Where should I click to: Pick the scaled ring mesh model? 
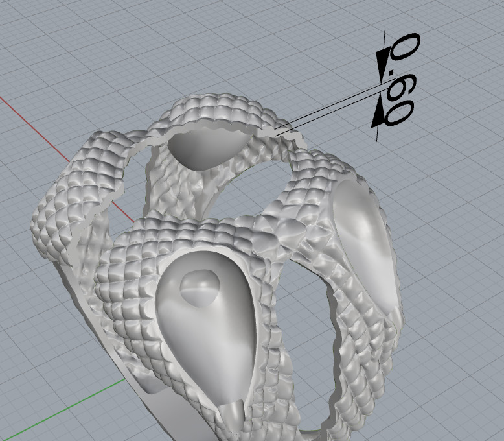pyautogui.click(x=216, y=267)
